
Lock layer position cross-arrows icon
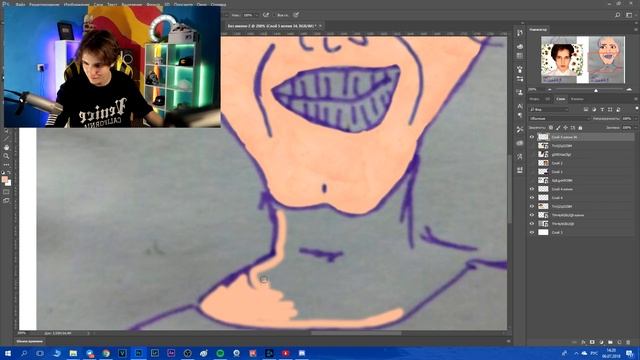click(565, 128)
